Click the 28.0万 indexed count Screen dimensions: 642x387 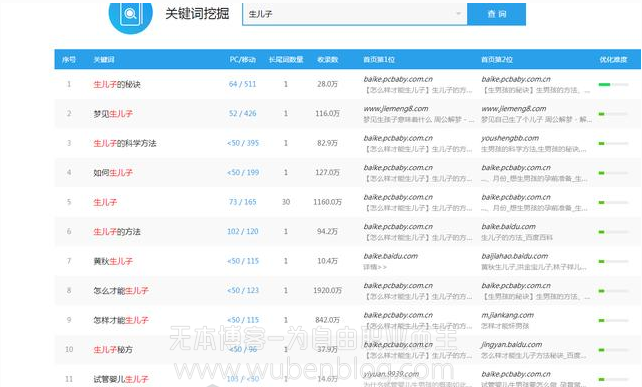[x=328, y=84]
